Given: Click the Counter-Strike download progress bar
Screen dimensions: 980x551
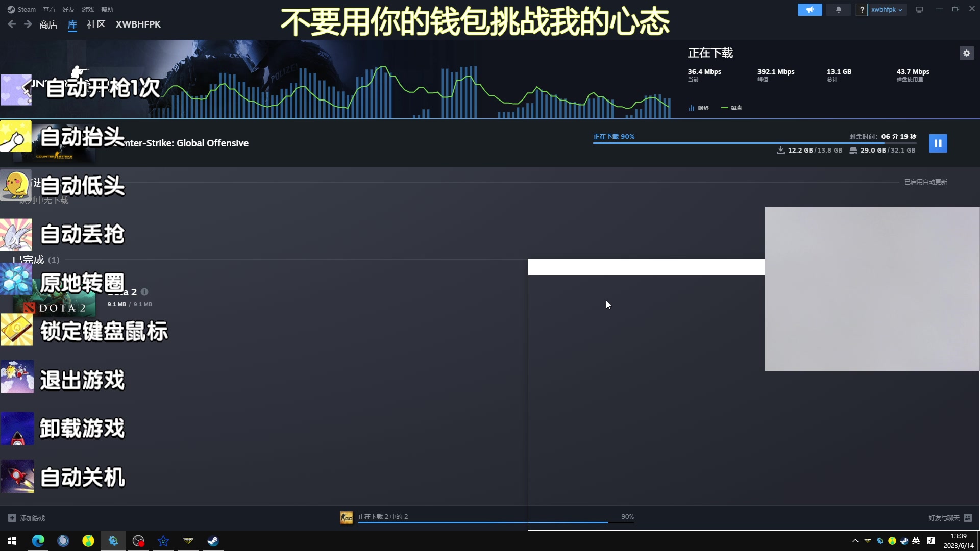Looking at the screenshot, I should [754, 143].
